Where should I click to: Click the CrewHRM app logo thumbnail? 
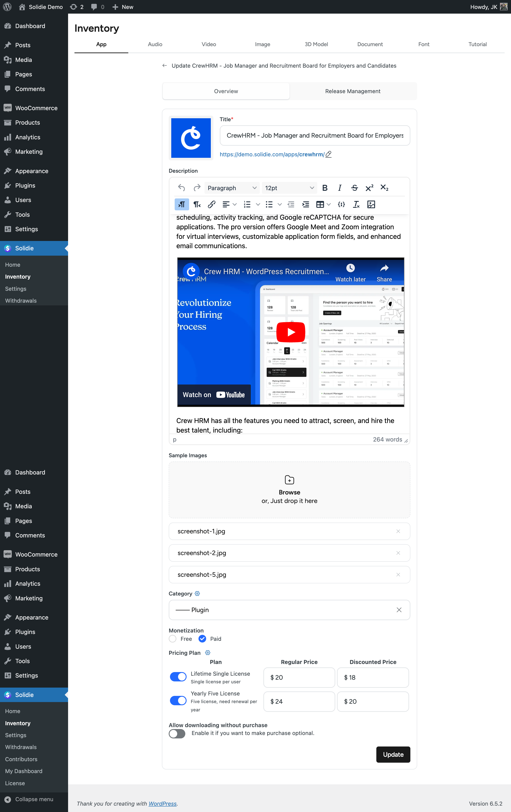pos(191,138)
